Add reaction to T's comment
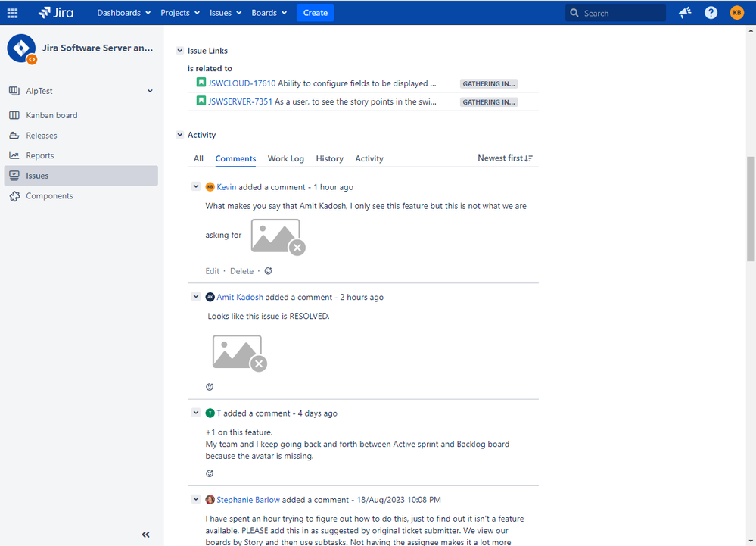The image size is (756, 546). (x=210, y=473)
